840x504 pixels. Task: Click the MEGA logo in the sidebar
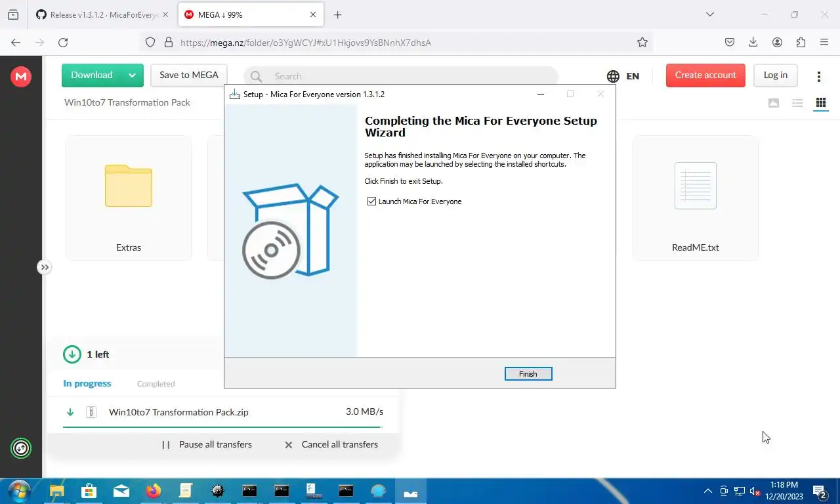[21, 77]
